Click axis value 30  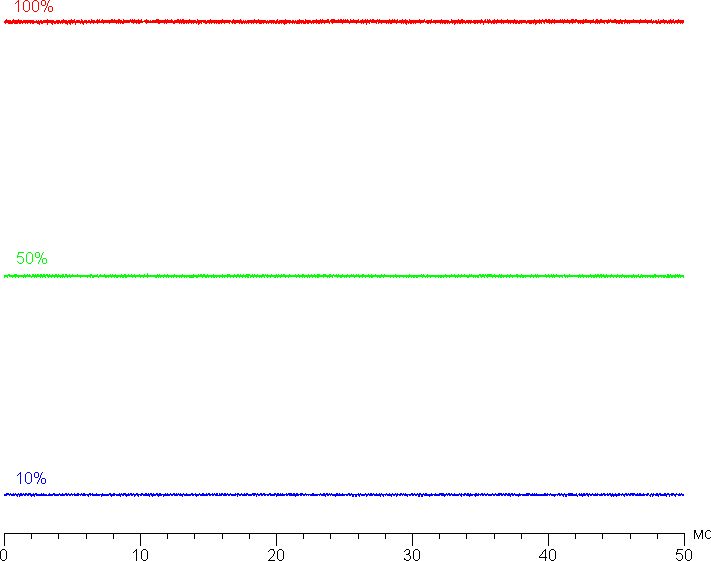412,555
